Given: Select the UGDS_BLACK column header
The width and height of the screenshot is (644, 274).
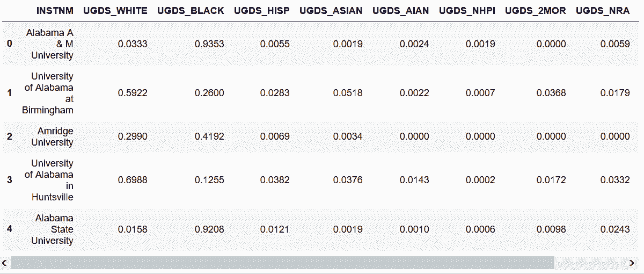Looking at the screenshot, I should pos(191,11).
